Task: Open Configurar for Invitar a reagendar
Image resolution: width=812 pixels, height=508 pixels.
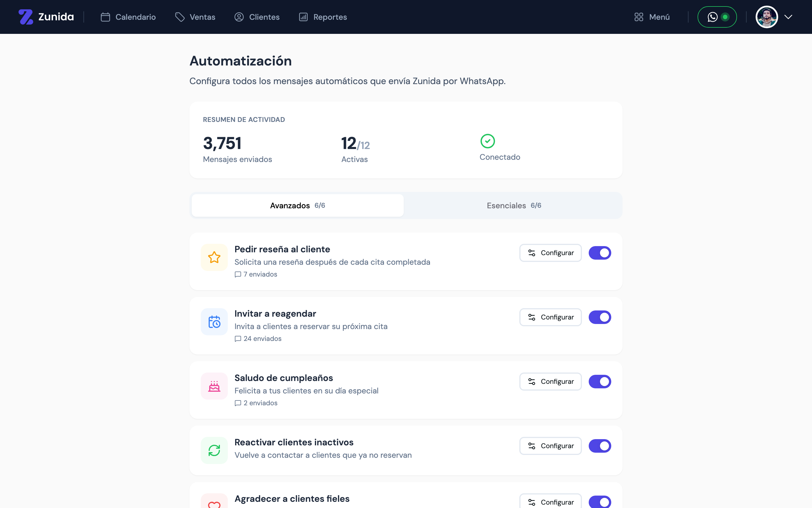Action: point(550,317)
